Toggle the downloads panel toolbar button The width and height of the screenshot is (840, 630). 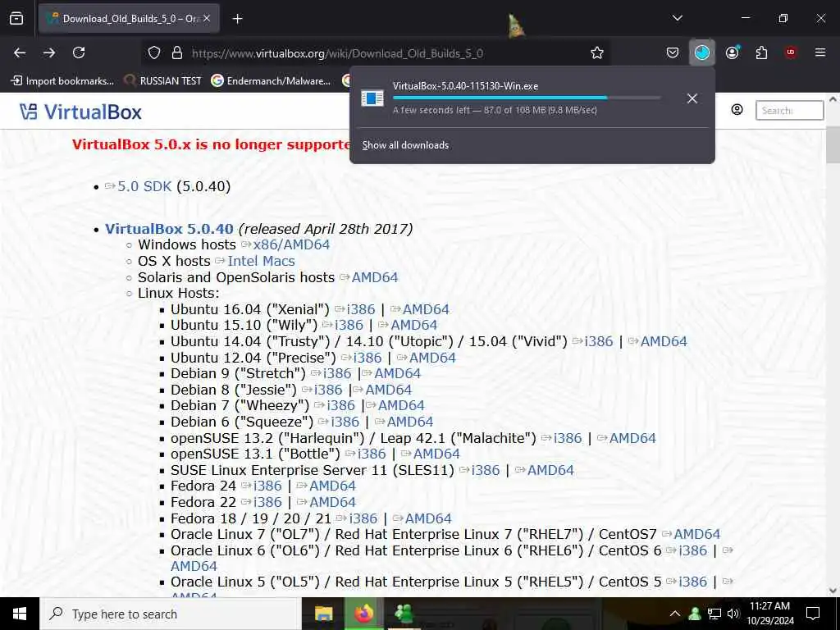[x=702, y=52]
